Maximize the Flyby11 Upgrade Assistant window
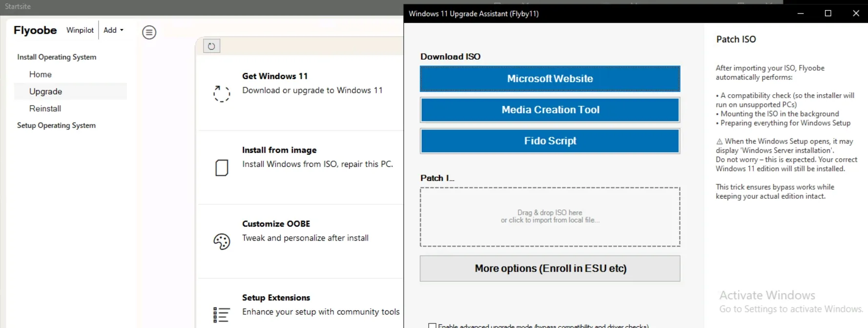 (828, 13)
